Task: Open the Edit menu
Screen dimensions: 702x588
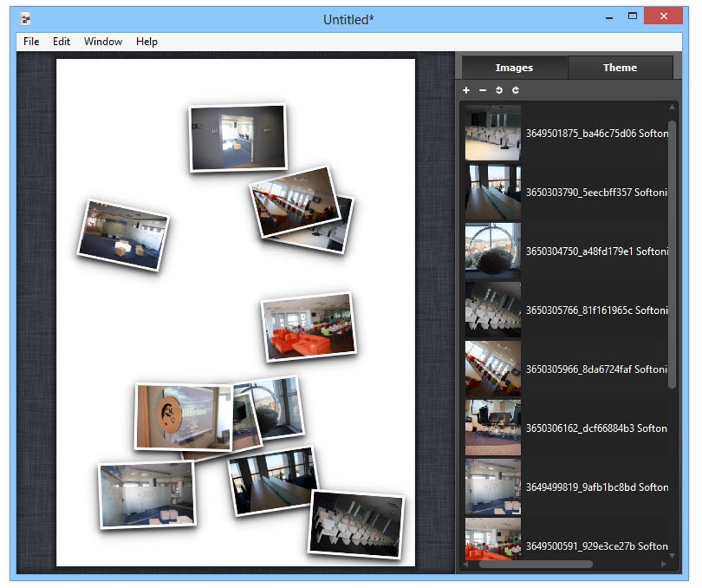Action: pyautogui.click(x=61, y=41)
